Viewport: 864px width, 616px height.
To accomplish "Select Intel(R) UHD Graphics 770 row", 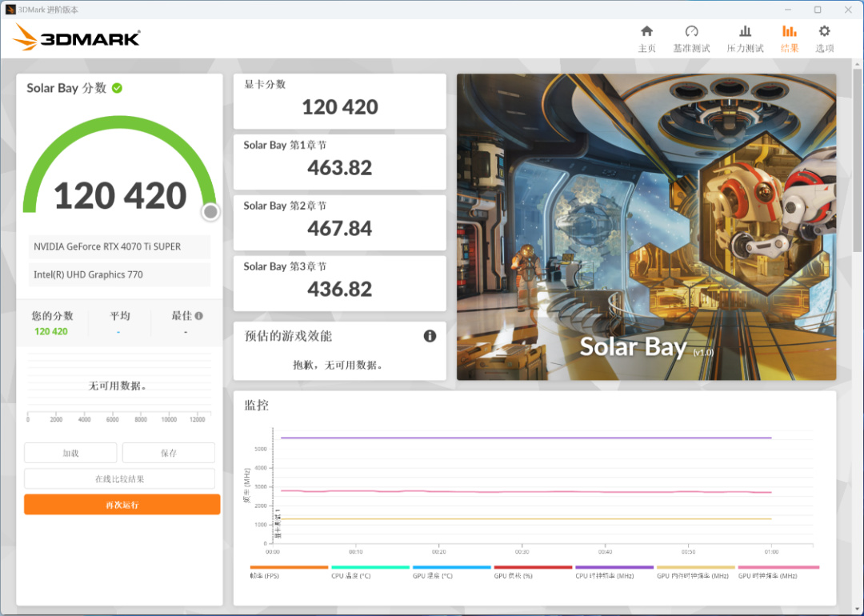I will pyautogui.click(x=119, y=274).
